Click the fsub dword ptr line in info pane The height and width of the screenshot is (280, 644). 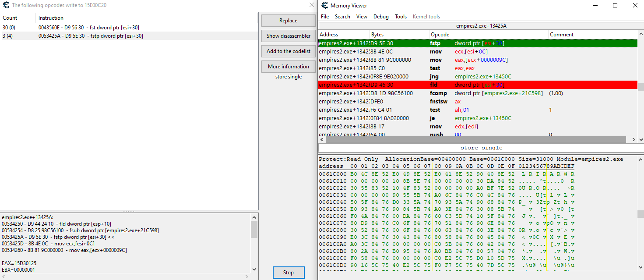81,230
